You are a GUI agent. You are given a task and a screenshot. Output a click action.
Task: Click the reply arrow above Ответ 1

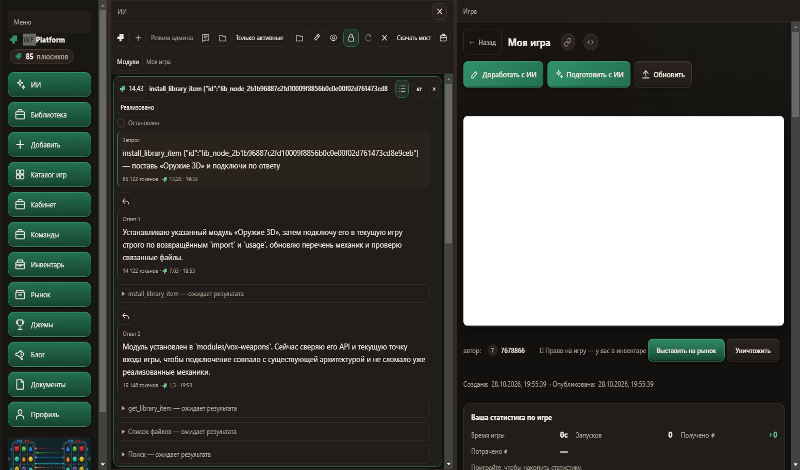(126, 201)
